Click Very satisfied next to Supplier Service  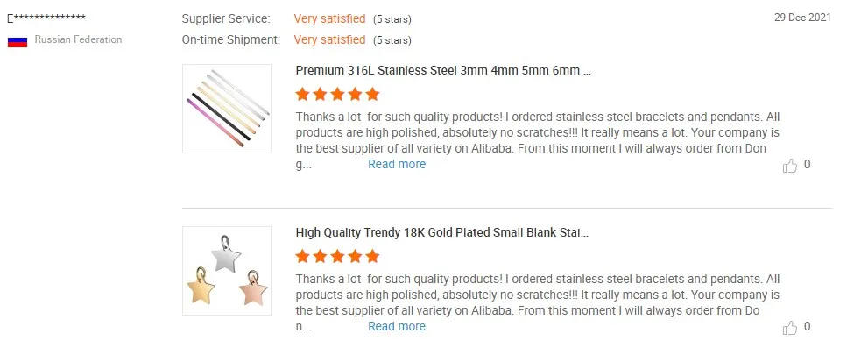pyautogui.click(x=329, y=18)
